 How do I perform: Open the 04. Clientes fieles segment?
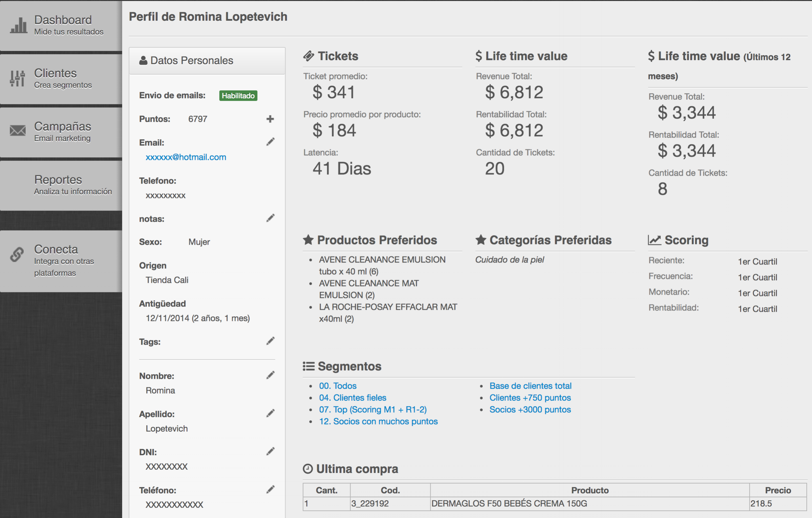[x=353, y=397]
